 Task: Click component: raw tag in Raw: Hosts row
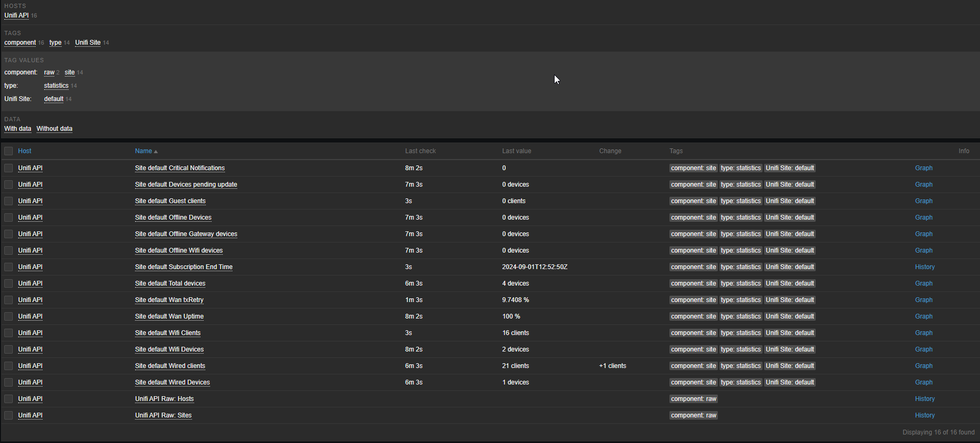pyautogui.click(x=693, y=399)
